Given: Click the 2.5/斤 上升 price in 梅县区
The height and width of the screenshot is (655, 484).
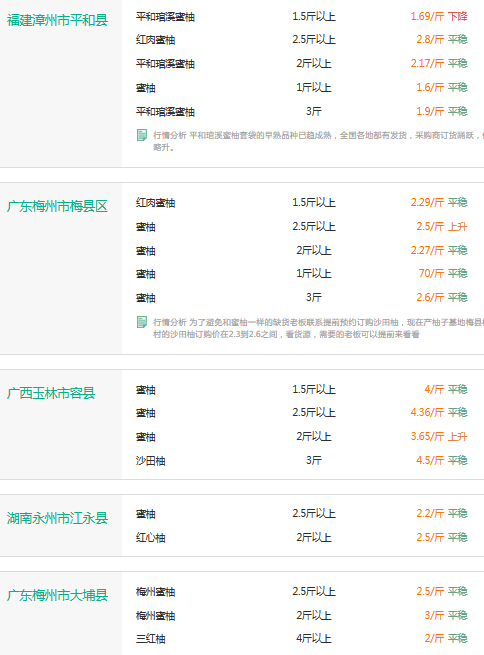Looking at the screenshot, I should coord(442,226).
